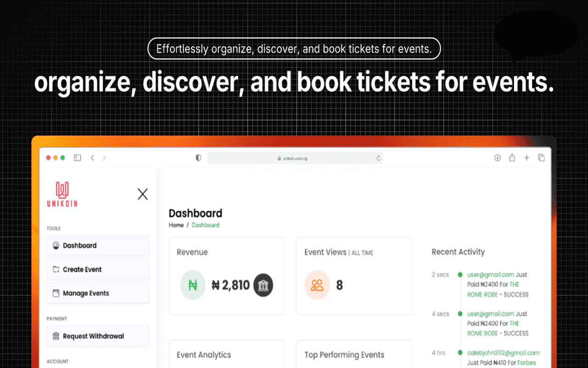Click the event views people icon
This screenshot has width=588, height=368.
(x=317, y=285)
